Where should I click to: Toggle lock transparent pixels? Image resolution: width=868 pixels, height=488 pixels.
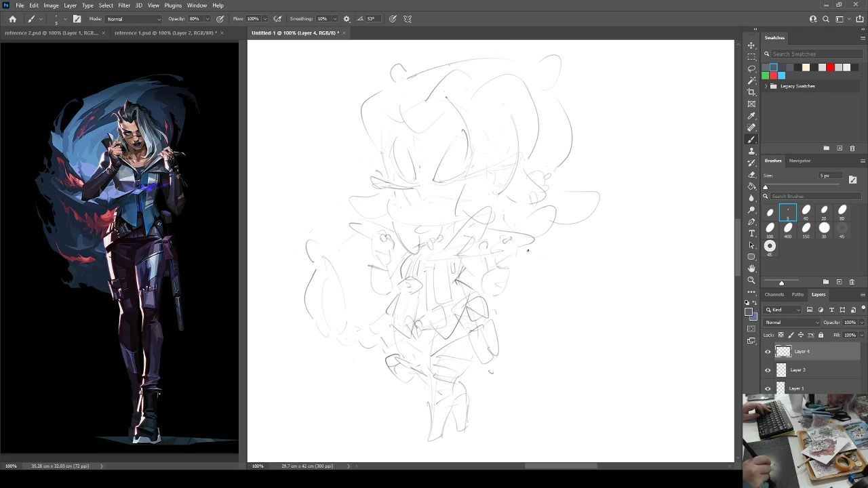click(x=781, y=335)
